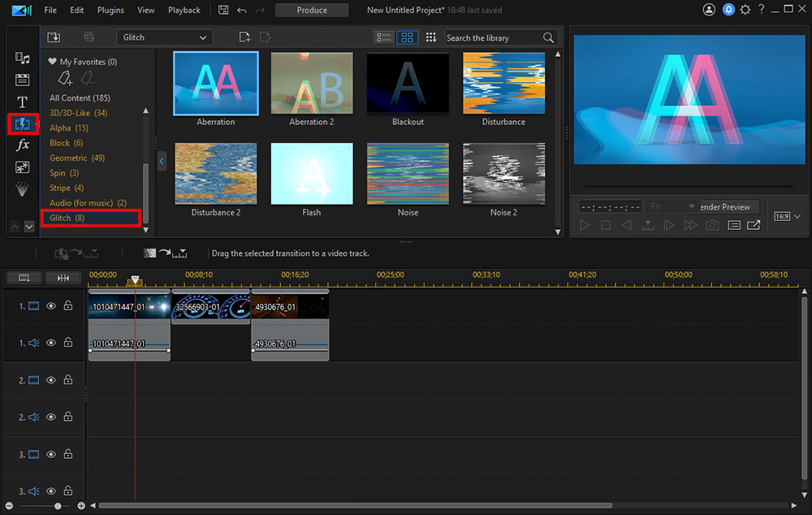Open the Media Room icon in sidebar
Image resolution: width=812 pixels, height=515 pixels.
(x=23, y=58)
